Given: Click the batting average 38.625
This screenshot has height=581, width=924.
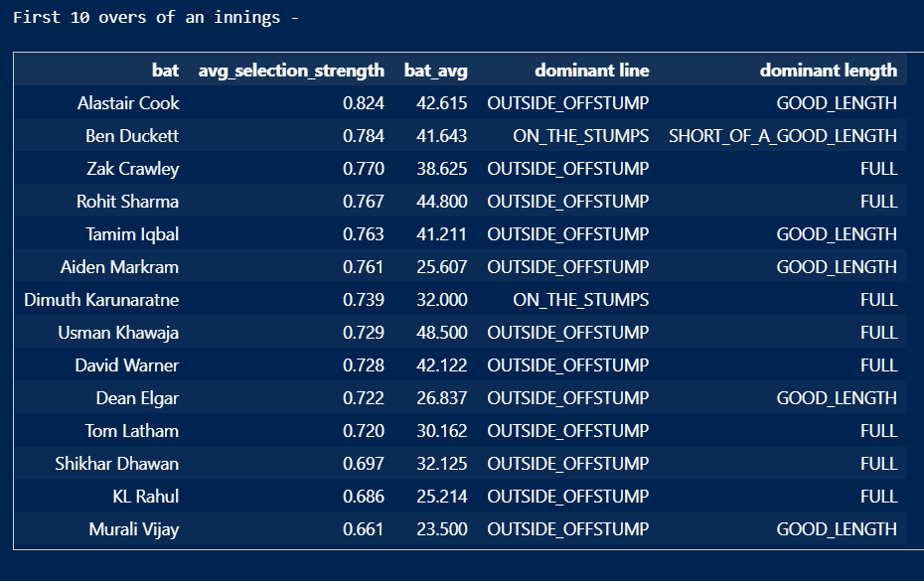Looking at the screenshot, I should (441, 169).
